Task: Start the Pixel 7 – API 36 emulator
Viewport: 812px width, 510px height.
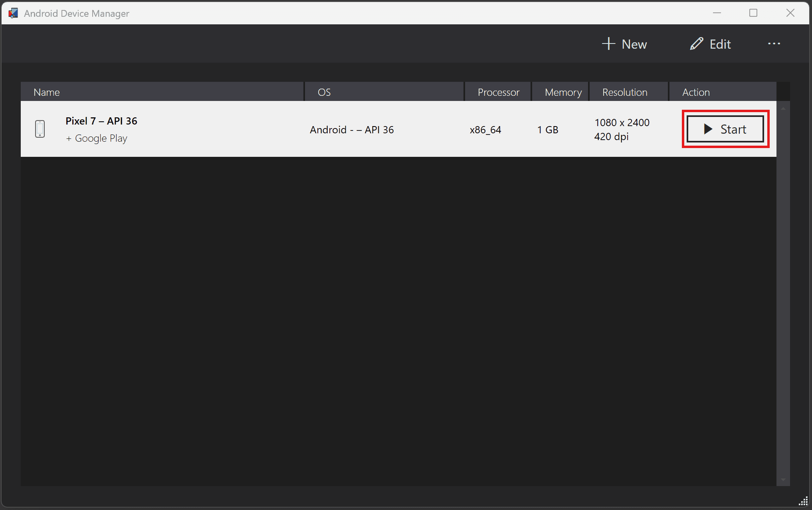Action: click(725, 129)
